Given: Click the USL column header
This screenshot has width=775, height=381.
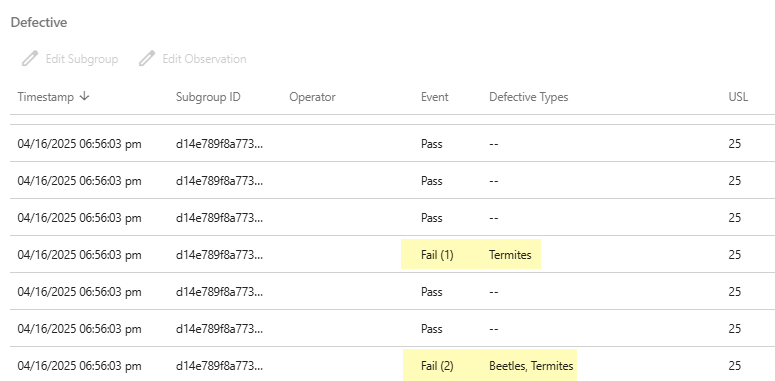Looking at the screenshot, I should [738, 97].
